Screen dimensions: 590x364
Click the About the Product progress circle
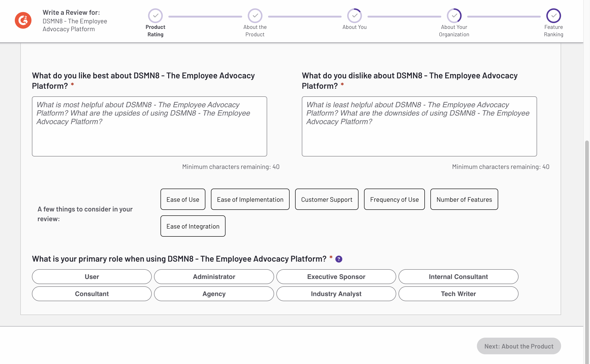pyautogui.click(x=255, y=16)
